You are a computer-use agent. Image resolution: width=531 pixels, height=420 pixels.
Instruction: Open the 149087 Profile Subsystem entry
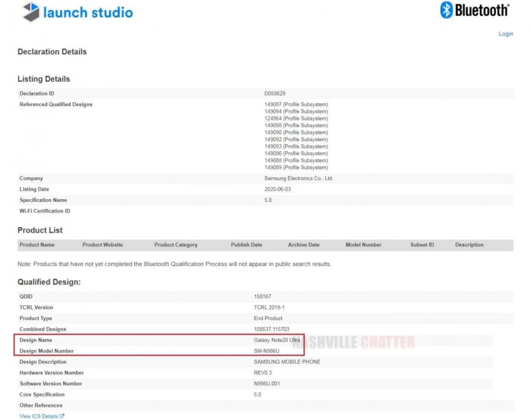296,104
